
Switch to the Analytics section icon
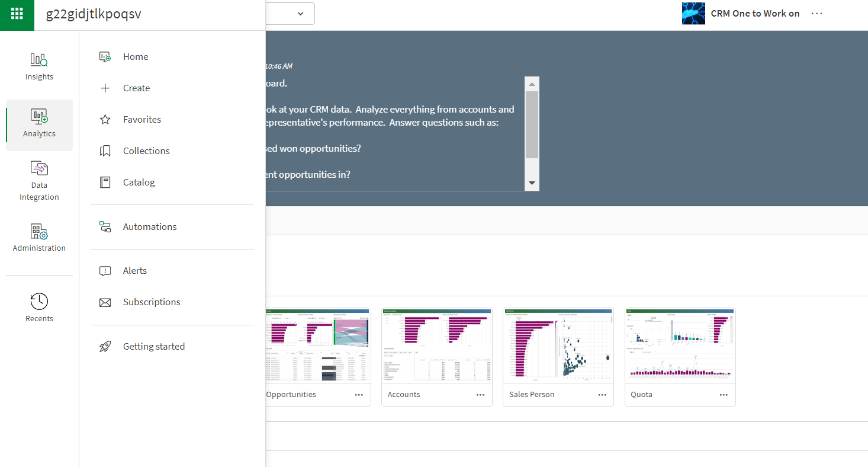pyautogui.click(x=39, y=117)
